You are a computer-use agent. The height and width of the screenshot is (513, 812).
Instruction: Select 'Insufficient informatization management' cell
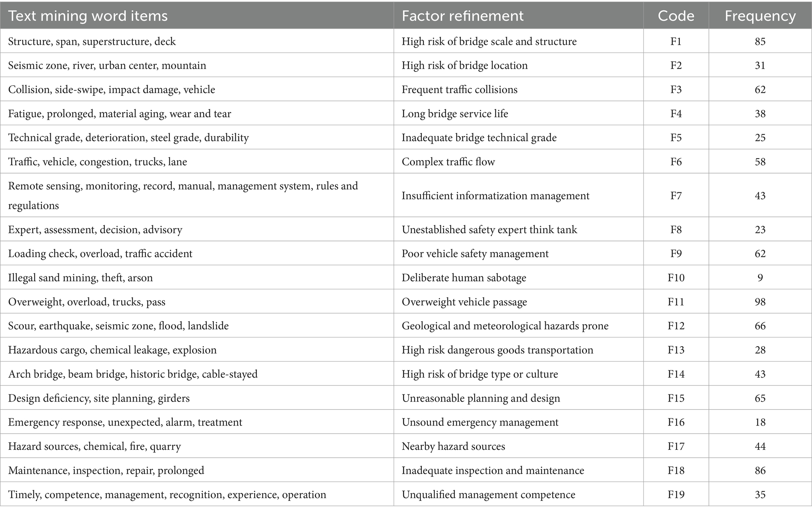point(495,195)
